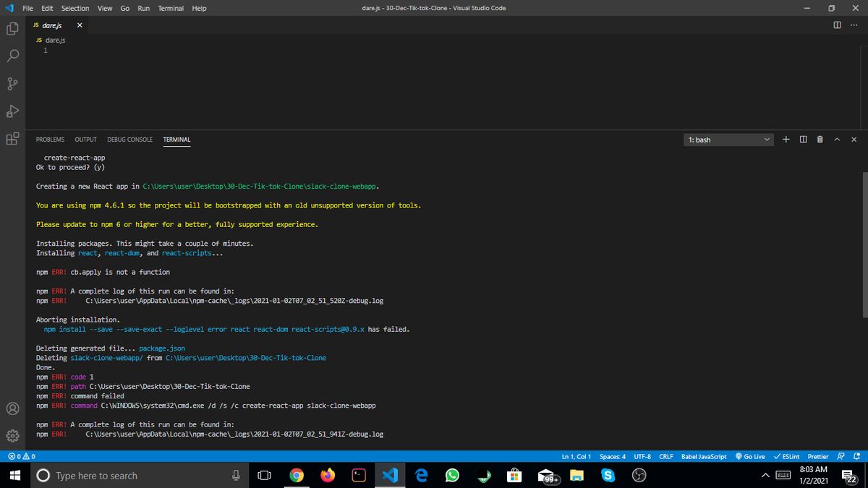The height and width of the screenshot is (488, 868).
Task: Open the Edit menu
Action: (47, 8)
